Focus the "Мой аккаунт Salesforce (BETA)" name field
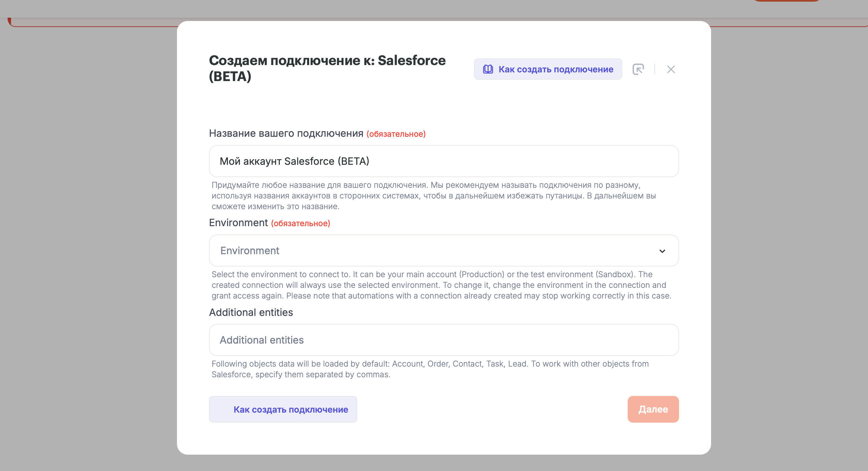 tap(444, 161)
